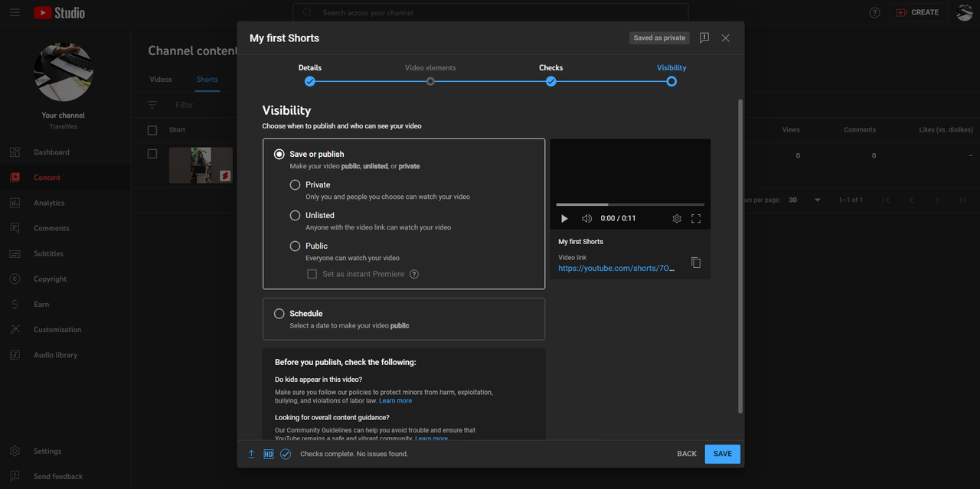Tick the checkbox for the Short row
This screenshot has width=980, height=489.
(152, 154)
